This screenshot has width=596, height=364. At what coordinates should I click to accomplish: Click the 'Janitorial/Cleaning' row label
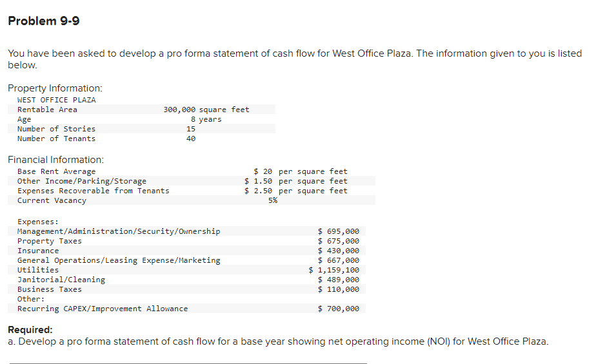click(61, 280)
